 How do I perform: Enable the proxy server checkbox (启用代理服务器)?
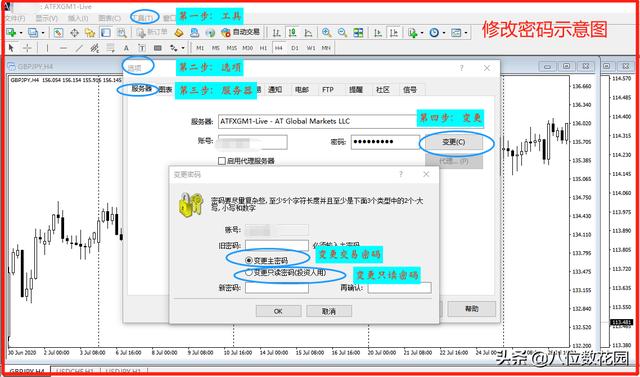click(x=222, y=161)
